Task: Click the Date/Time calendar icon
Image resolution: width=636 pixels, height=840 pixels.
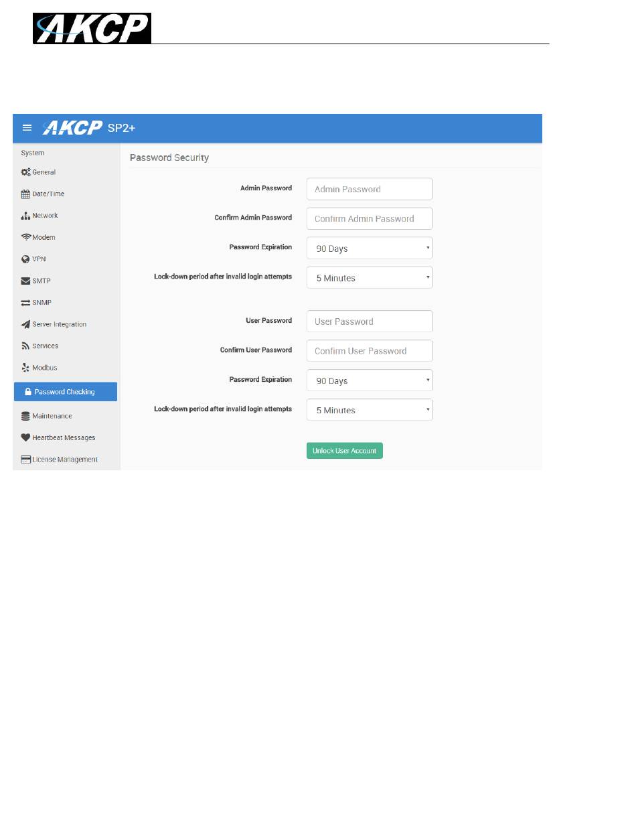Action: click(25, 194)
